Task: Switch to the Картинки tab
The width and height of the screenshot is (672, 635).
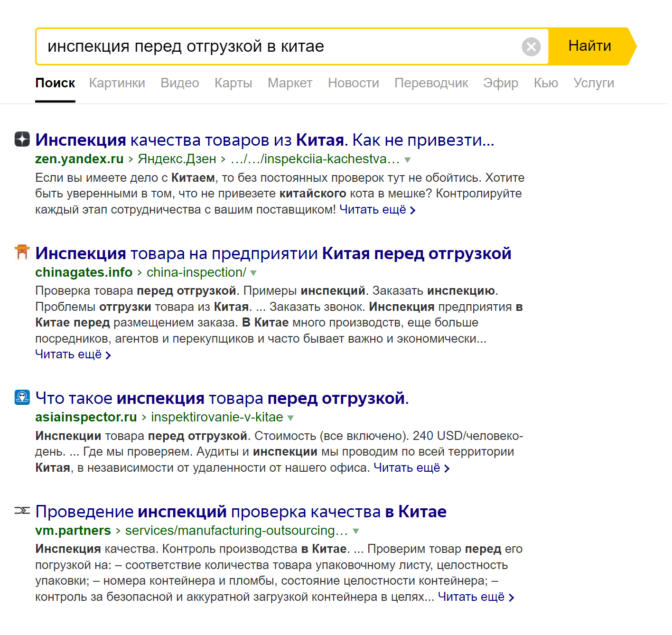Action: click(117, 83)
